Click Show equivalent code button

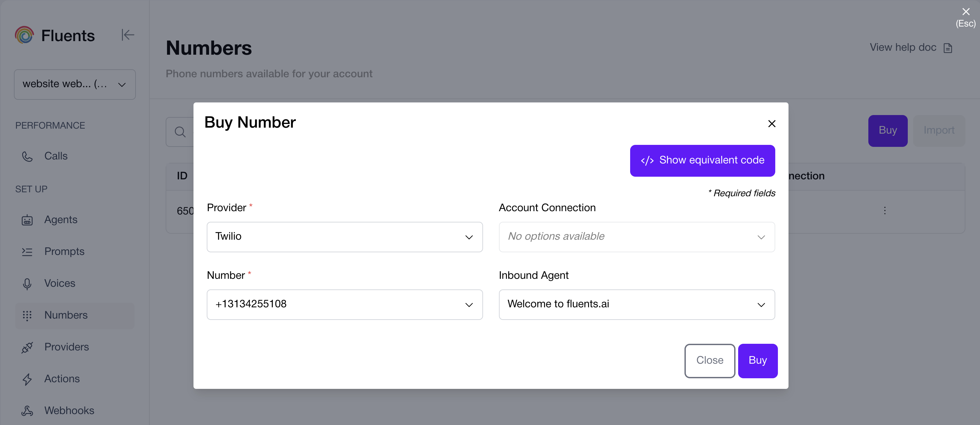tap(702, 160)
